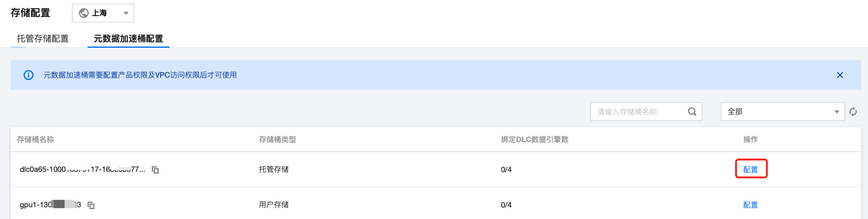Click the magnifier search icon
The image size is (868, 219).
(692, 112)
